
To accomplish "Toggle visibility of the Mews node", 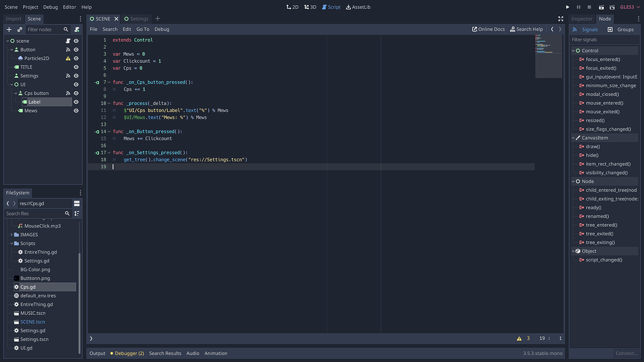I will (x=75, y=110).
